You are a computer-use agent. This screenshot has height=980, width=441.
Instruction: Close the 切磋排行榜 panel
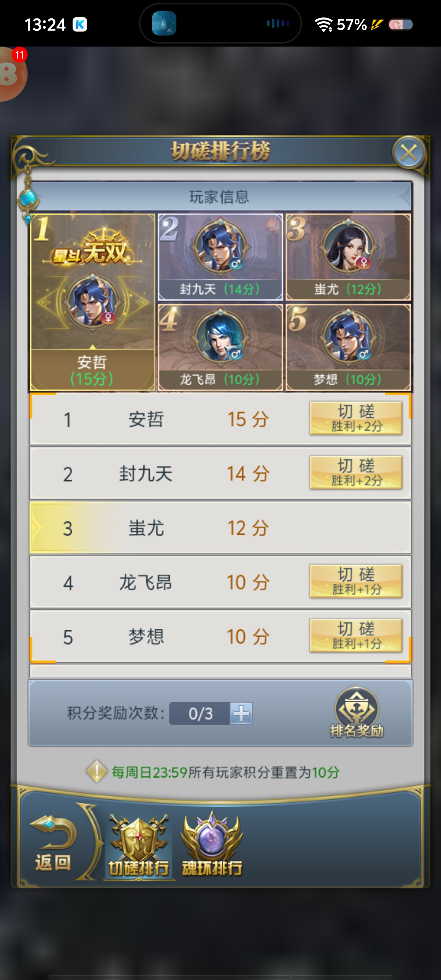coord(409,153)
